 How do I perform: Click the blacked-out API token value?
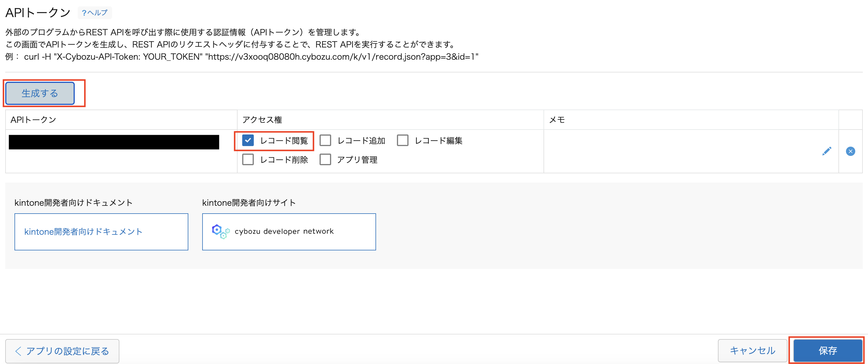[x=114, y=142]
